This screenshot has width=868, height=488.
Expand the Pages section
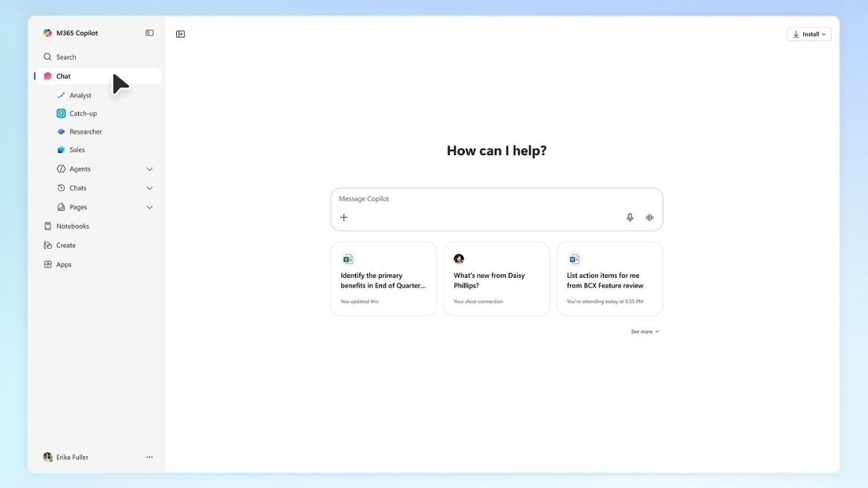[x=149, y=207]
